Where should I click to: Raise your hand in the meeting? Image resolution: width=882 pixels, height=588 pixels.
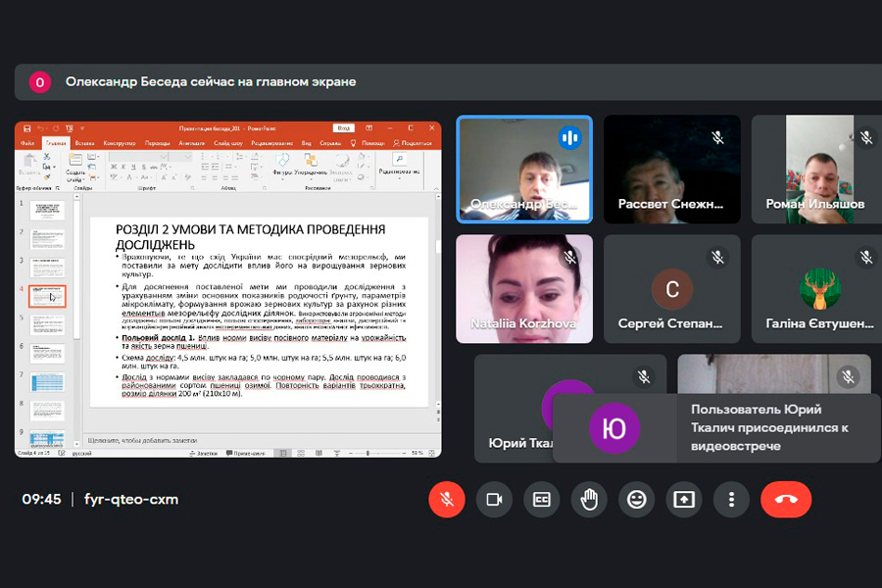[589, 500]
